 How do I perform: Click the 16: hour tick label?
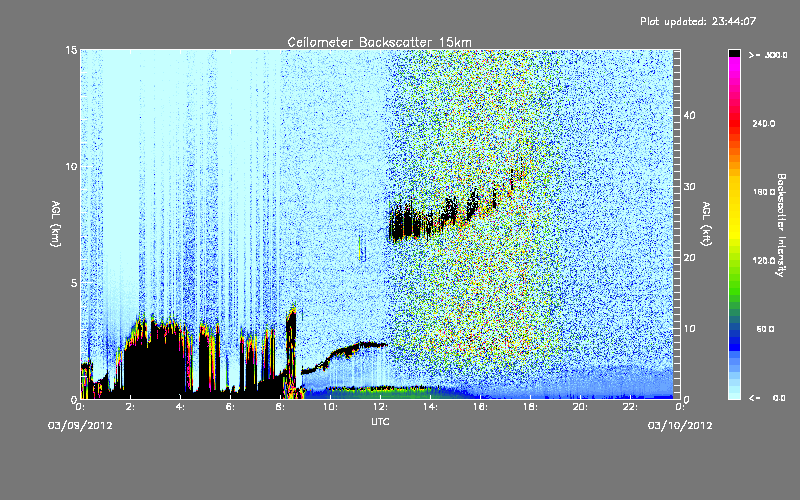tap(480, 407)
